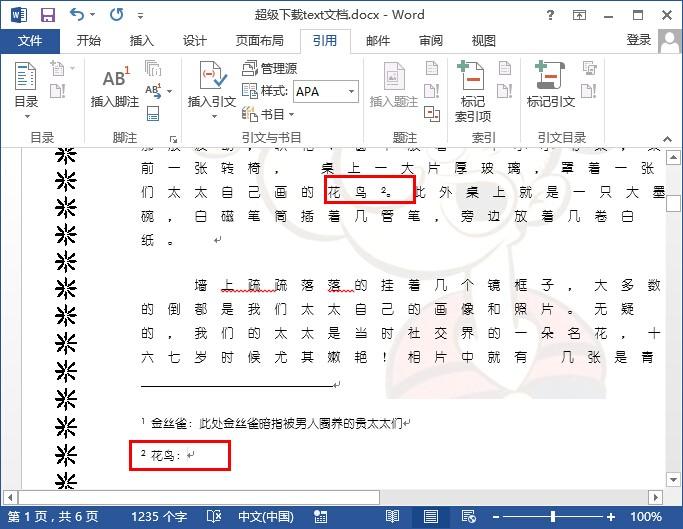Click the Save icon in quick access toolbar
Screen dimensions: 683x529
[x=47, y=15]
